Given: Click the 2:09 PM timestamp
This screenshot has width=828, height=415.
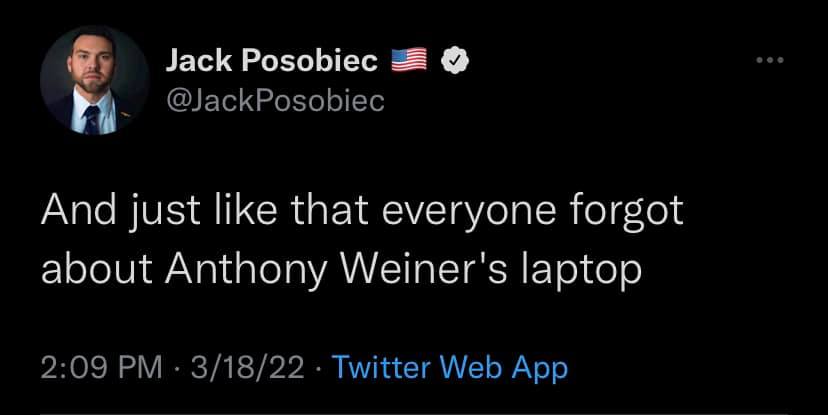Looking at the screenshot, I should (102, 367).
